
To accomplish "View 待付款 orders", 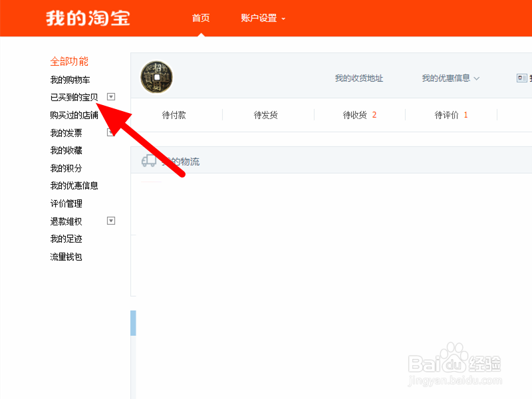I will [174, 115].
